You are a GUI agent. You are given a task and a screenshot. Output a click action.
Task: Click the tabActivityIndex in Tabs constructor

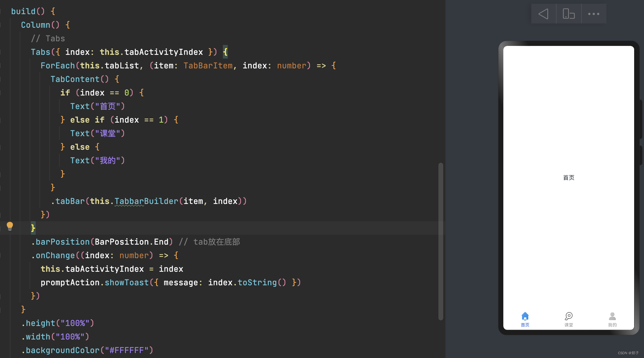pos(163,52)
